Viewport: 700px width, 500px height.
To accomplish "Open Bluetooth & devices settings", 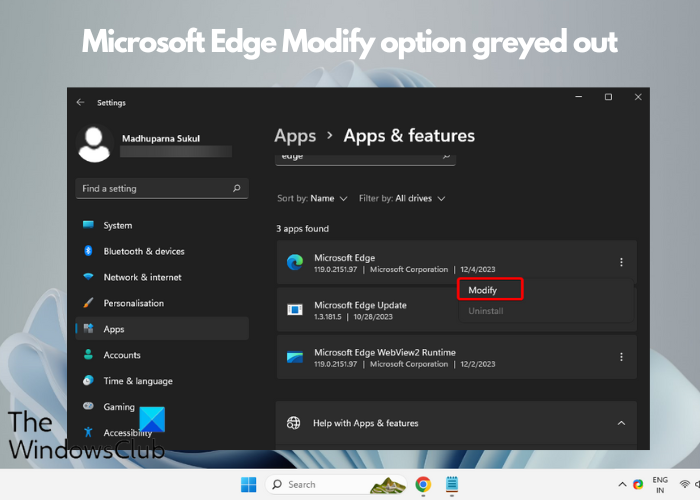I will click(x=162, y=251).
